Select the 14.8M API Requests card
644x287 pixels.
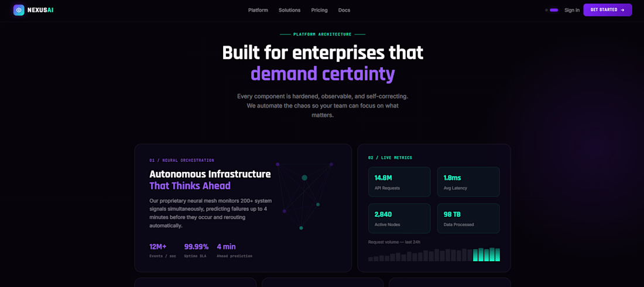coord(399,182)
